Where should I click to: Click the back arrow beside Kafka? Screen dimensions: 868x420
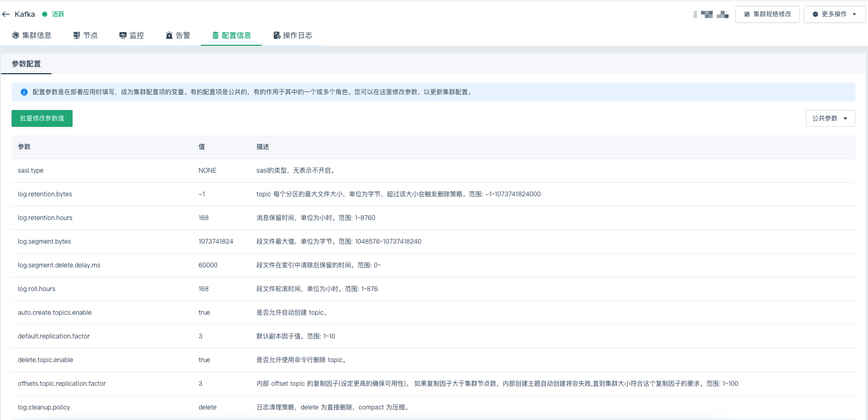[x=6, y=14]
